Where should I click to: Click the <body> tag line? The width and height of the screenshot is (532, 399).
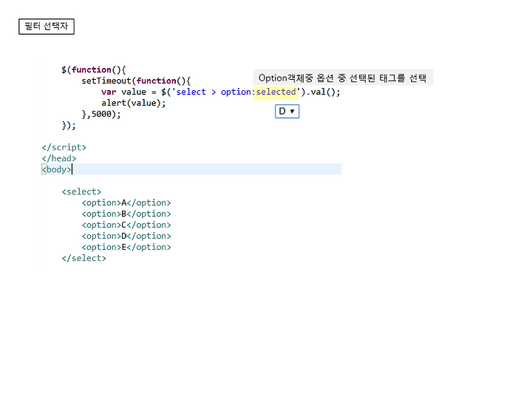click(x=191, y=169)
